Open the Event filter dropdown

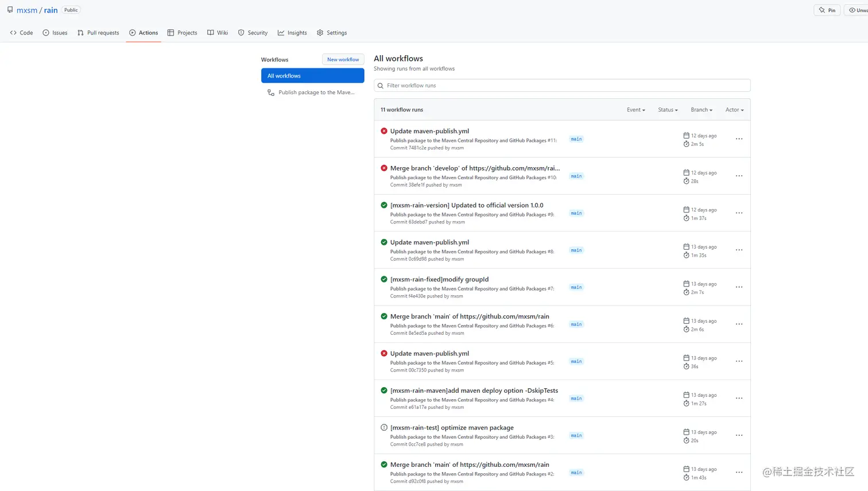(636, 110)
